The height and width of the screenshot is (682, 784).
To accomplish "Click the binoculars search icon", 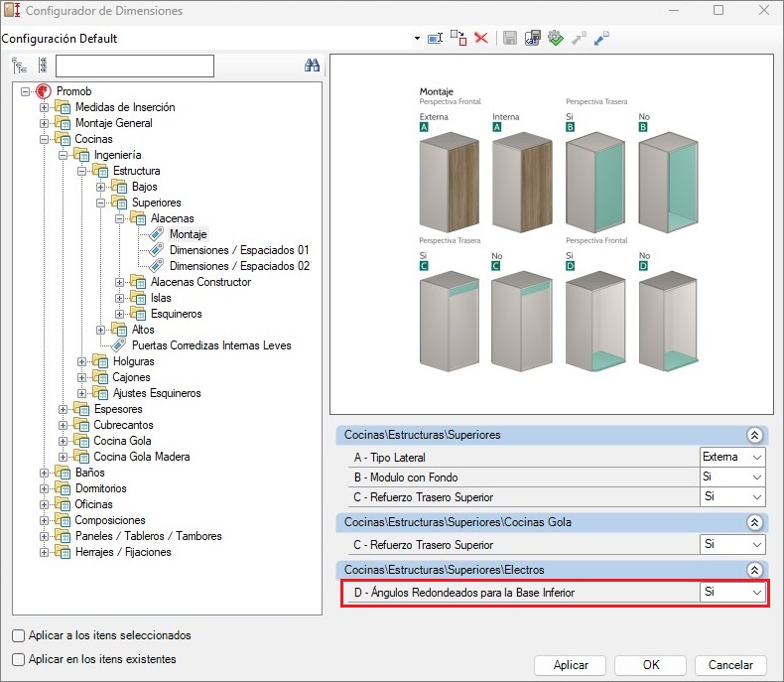I will click(312, 66).
